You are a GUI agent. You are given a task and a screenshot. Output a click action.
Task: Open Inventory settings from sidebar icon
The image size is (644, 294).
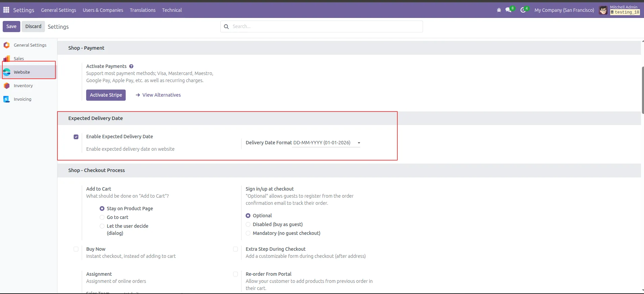click(x=7, y=86)
